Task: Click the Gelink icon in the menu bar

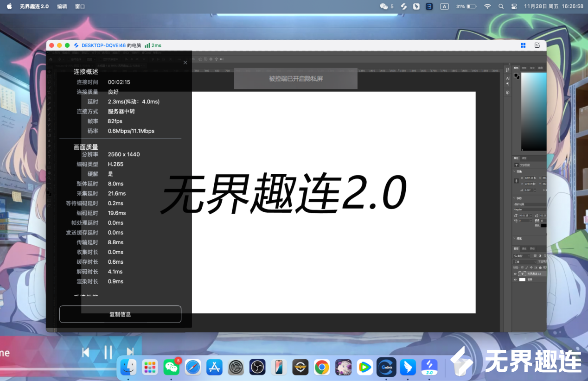Action: click(x=429, y=6)
